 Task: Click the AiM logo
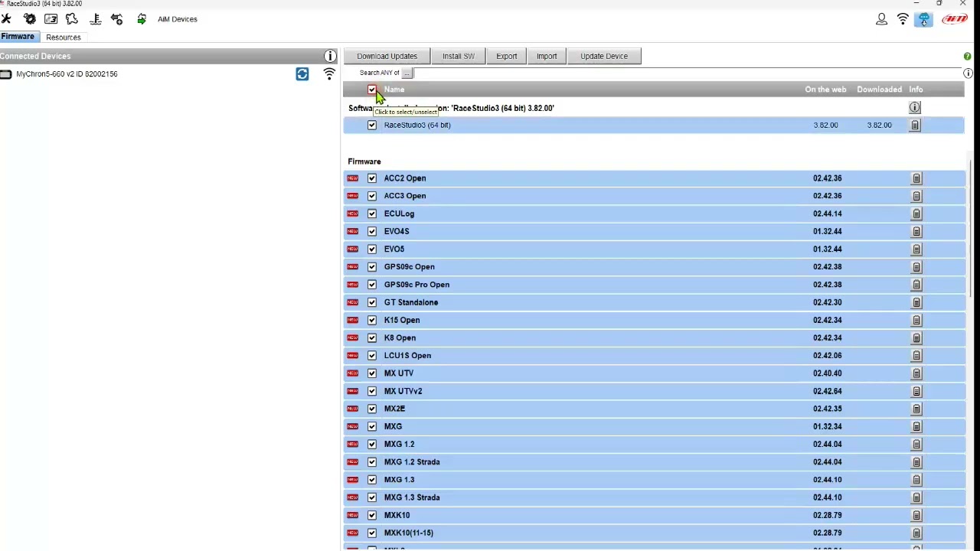(955, 19)
